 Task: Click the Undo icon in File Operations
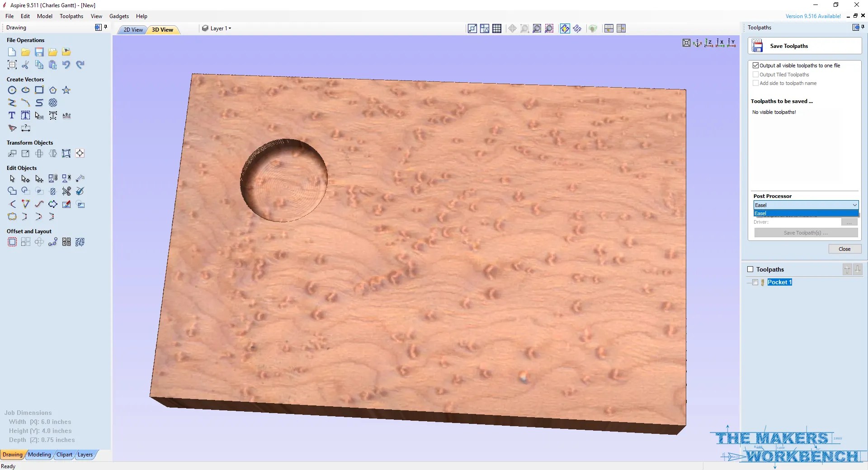(66, 65)
